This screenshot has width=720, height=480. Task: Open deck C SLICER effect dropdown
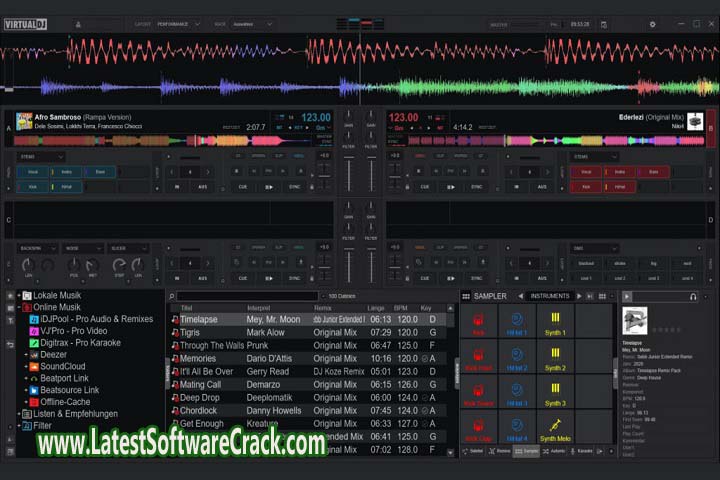tap(129, 248)
